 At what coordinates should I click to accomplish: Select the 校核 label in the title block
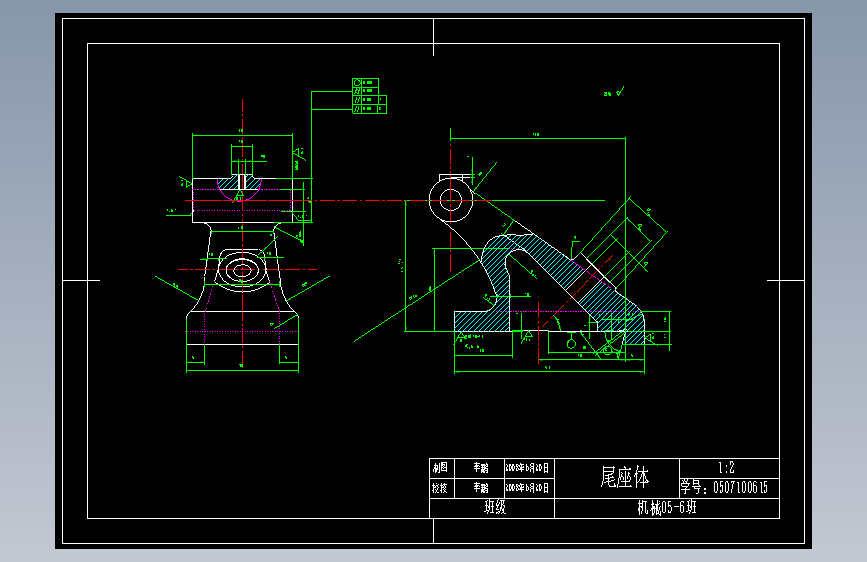440,488
